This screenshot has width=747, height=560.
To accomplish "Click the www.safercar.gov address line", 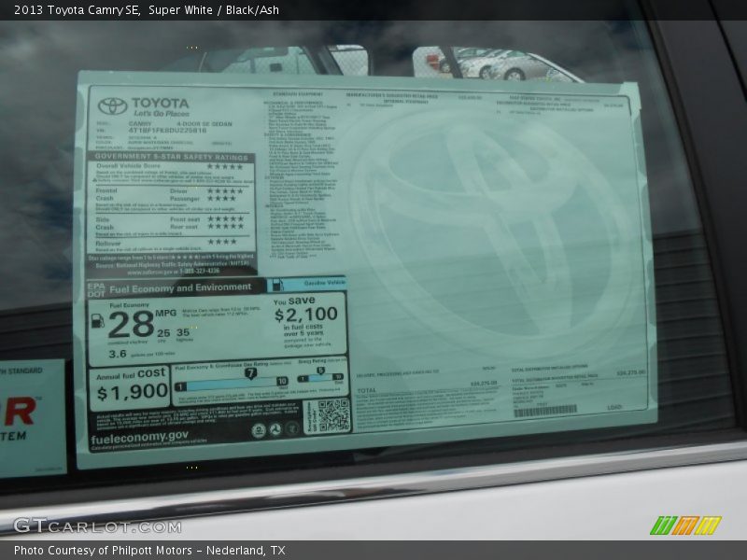I will coord(174,272).
